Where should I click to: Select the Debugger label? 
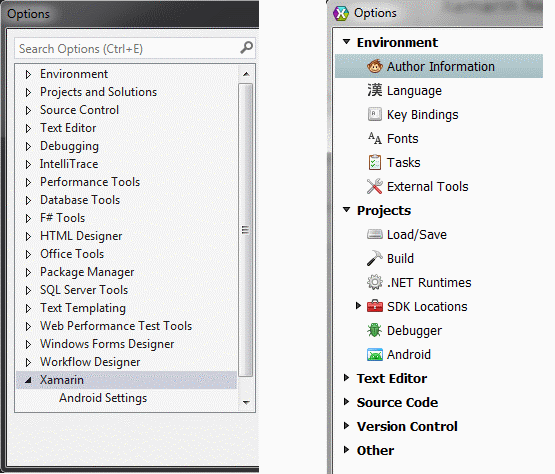pyautogui.click(x=414, y=331)
